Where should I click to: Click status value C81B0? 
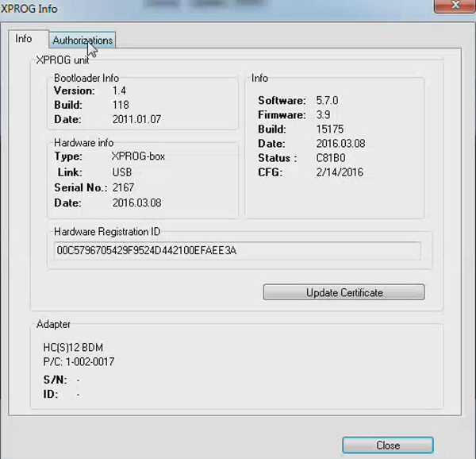click(331, 158)
